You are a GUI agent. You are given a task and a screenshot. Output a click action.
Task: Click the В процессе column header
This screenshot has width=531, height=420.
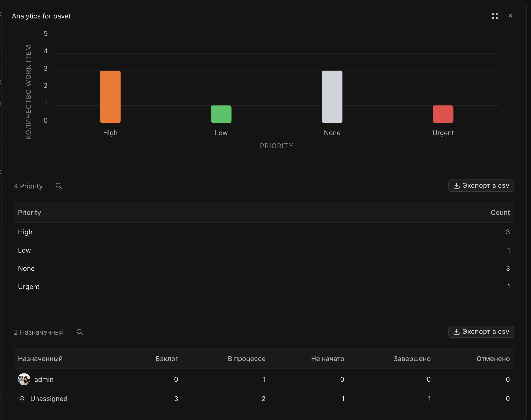[247, 359]
